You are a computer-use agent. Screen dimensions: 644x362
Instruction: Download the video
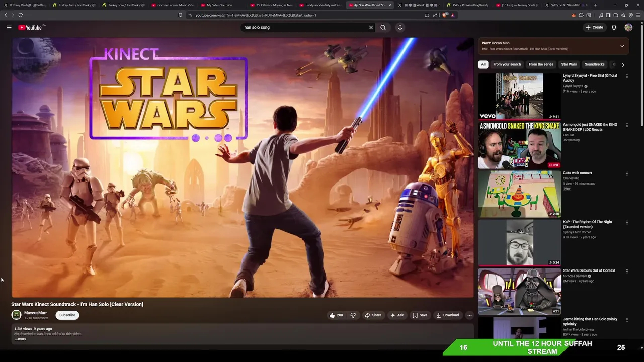(447, 315)
